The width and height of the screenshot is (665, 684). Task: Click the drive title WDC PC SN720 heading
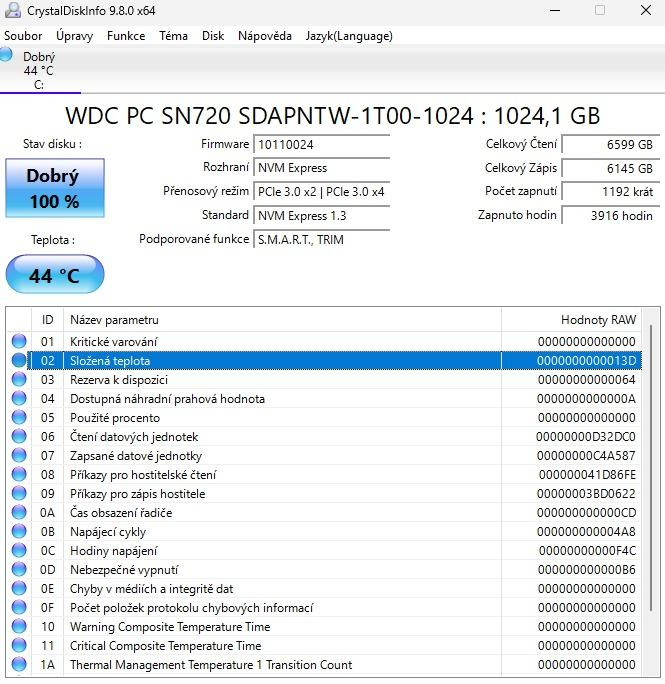click(332, 116)
